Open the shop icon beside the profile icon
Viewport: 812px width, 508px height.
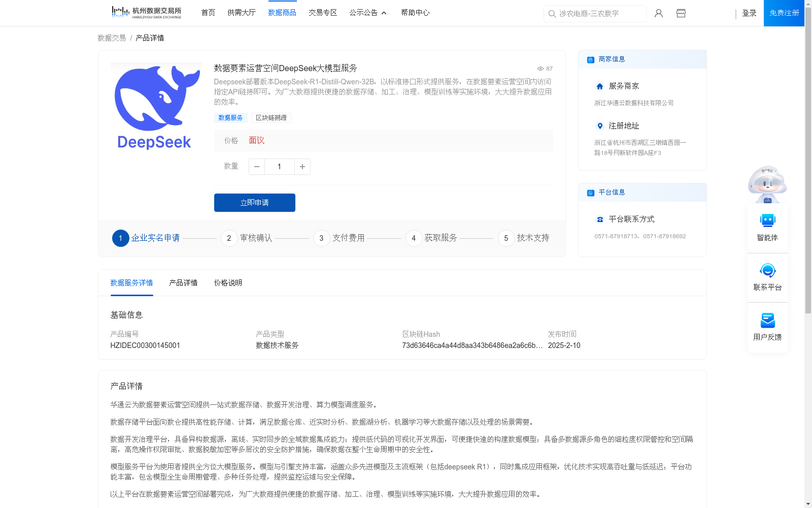681,13
